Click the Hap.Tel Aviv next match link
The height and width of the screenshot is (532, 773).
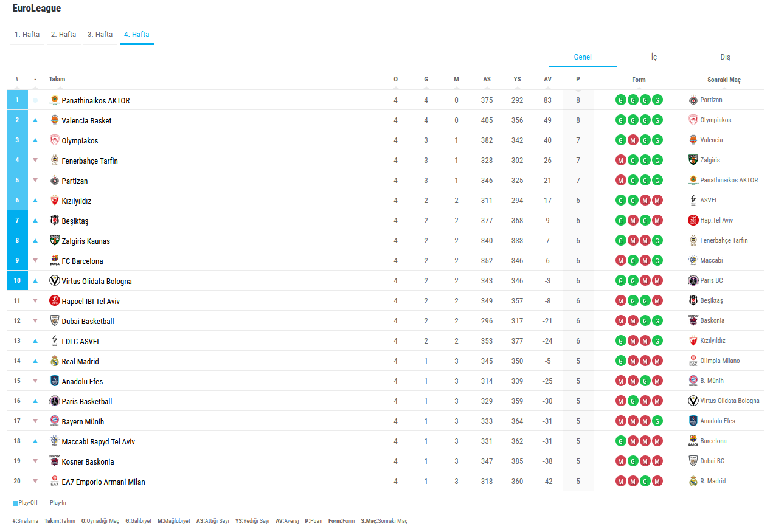tap(716, 220)
